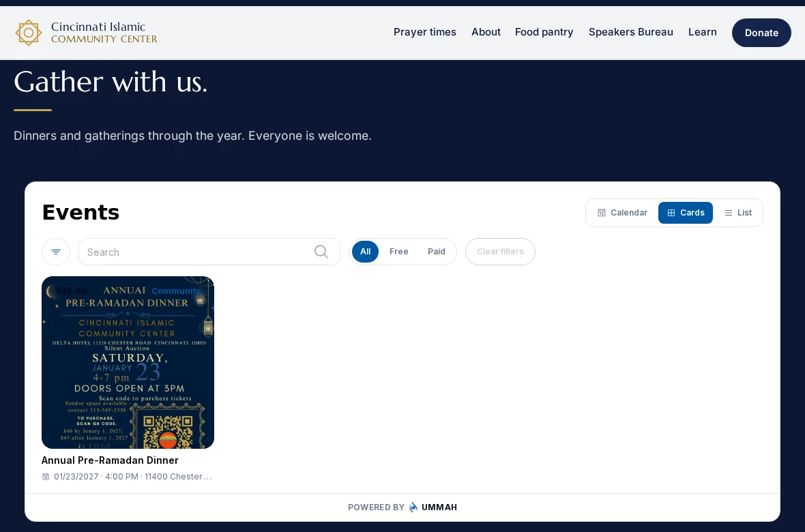
Task: Go to Food pantry page
Action: (x=544, y=32)
